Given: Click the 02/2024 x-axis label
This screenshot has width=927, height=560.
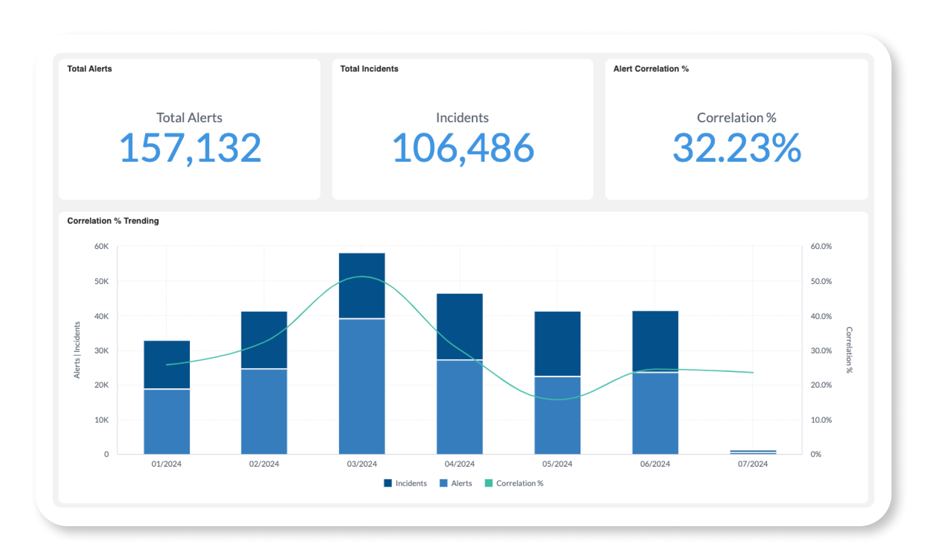Looking at the screenshot, I should [x=264, y=464].
